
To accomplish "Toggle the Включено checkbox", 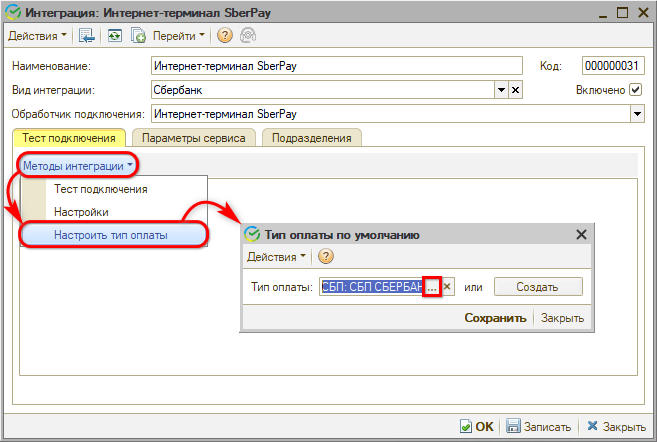I will coord(636,90).
